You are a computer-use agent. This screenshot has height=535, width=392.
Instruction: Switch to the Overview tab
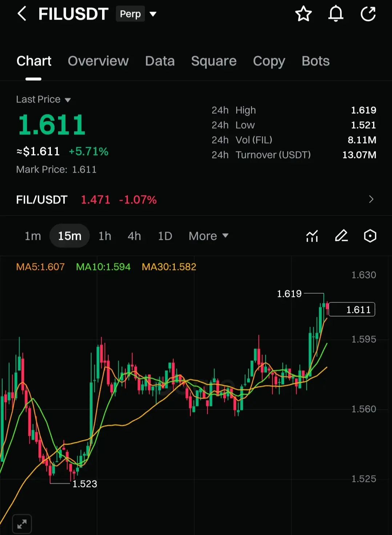98,61
